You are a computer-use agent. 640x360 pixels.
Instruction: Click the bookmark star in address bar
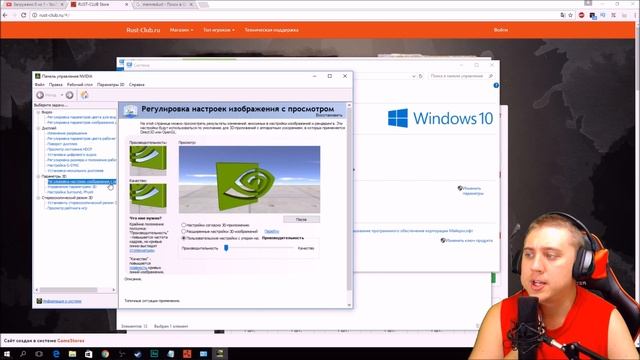coord(571,15)
